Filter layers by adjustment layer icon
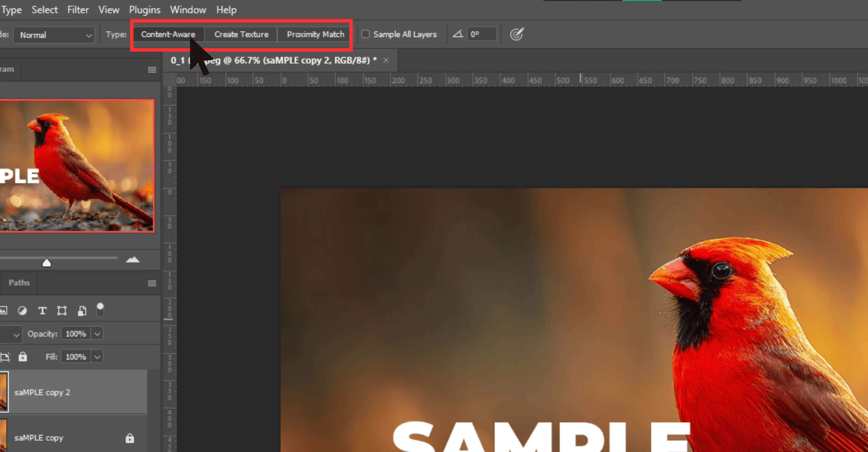Image resolution: width=868 pixels, height=452 pixels. [x=22, y=311]
